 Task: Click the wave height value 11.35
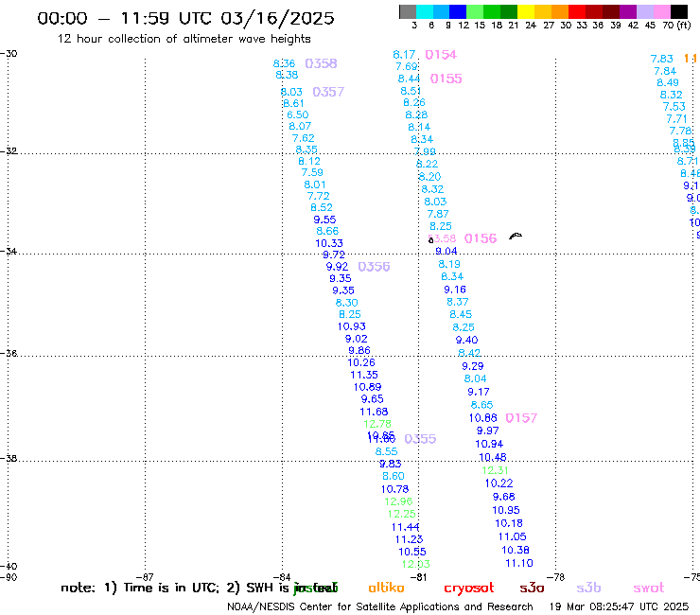364,375
